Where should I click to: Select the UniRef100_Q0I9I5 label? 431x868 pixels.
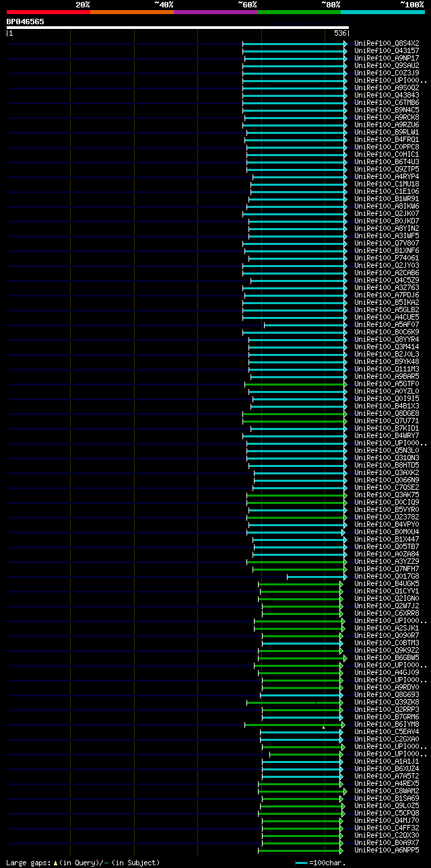(387, 398)
